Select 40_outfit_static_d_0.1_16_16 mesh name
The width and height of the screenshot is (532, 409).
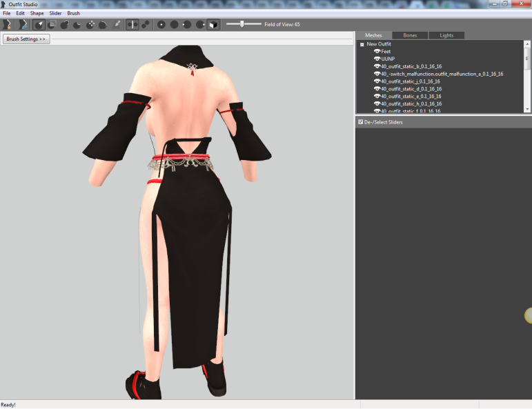point(411,89)
